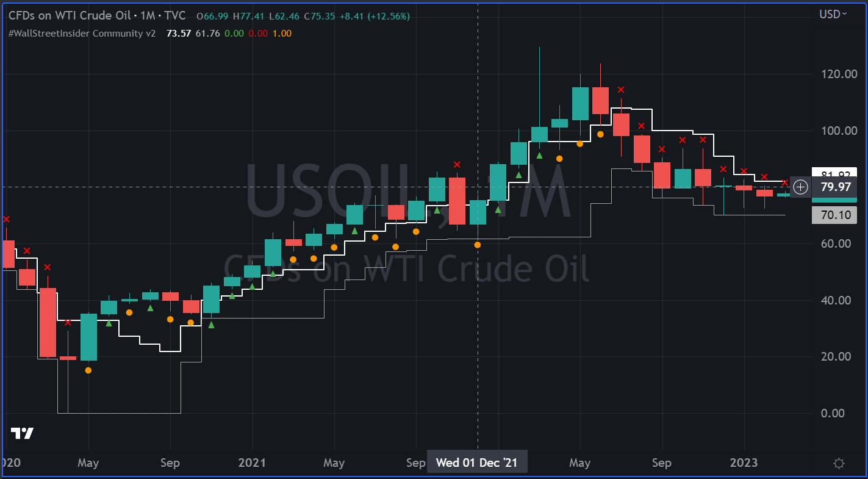The height and width of the screenshot is (479, 868).
Task: Click the plus icon beside 79.97
Action: click(801, 187)
